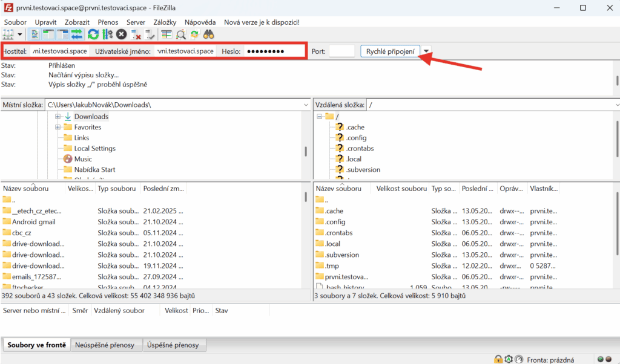Open the Místní složka path dropdown
This screenshot has height=364, width=620.
(306, 105)
